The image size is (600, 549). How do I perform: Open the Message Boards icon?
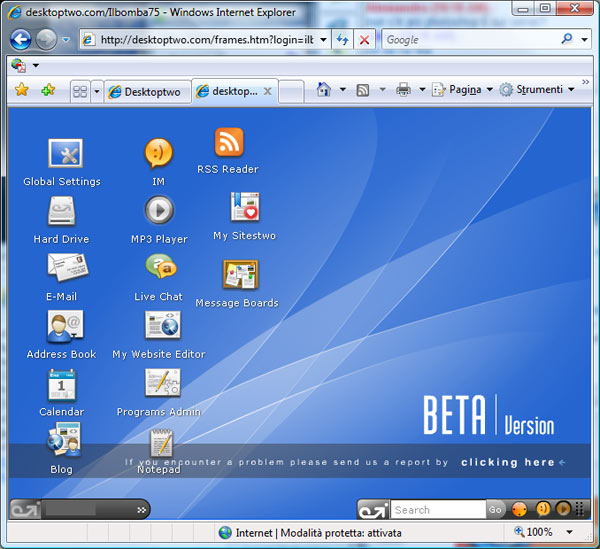coord(241,274)
